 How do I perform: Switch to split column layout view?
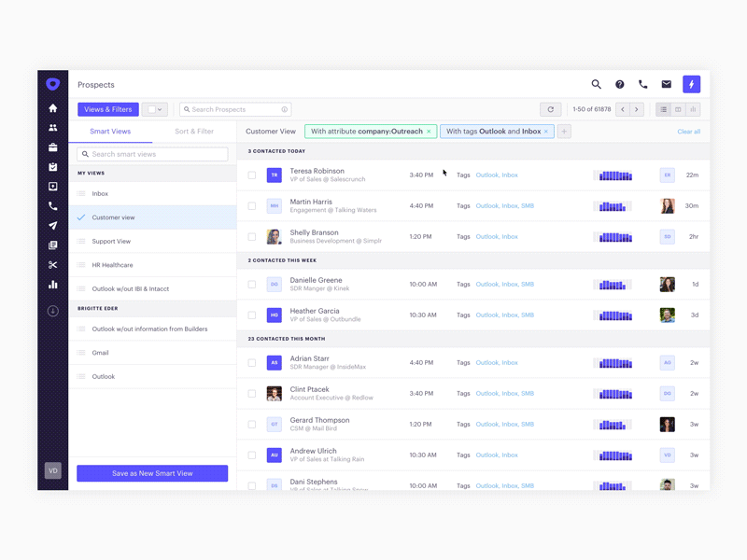678,109
